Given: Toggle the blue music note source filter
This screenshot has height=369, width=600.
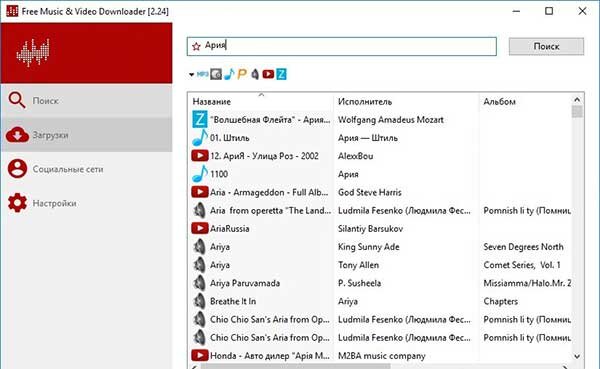Looking at the screenshot, I should tap(229, 74).
